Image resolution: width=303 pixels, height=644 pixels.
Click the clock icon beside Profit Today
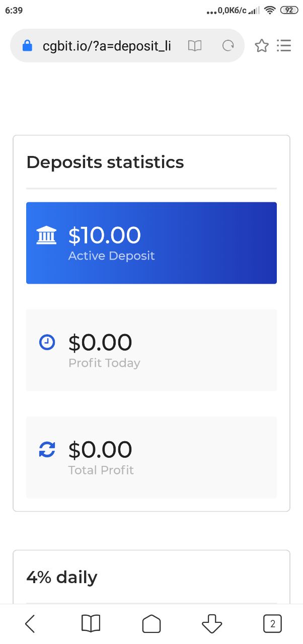(47, 343)
